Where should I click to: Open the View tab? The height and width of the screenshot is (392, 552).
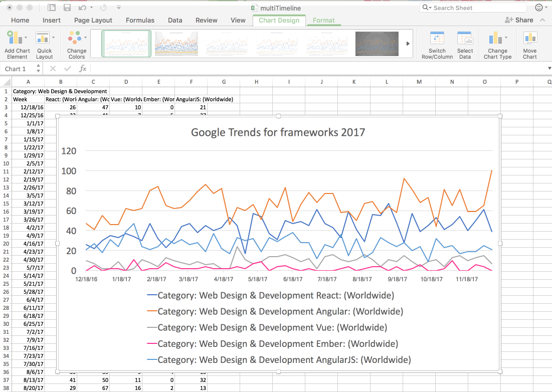[238, 21]
